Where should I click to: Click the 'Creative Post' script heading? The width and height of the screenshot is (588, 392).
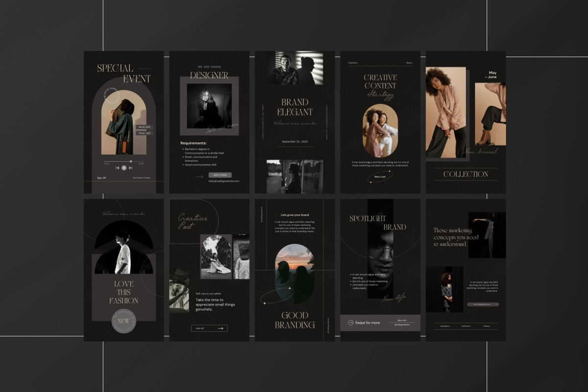pyautogui.click(x=192, y=221)
